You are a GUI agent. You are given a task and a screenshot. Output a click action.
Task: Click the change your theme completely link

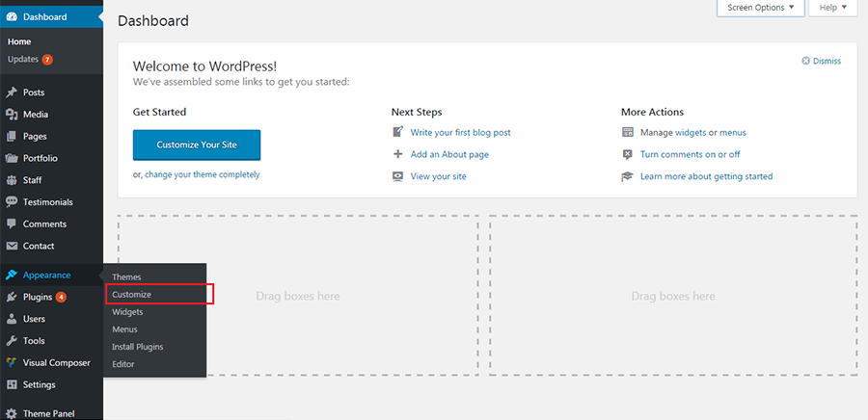[203, 174]
